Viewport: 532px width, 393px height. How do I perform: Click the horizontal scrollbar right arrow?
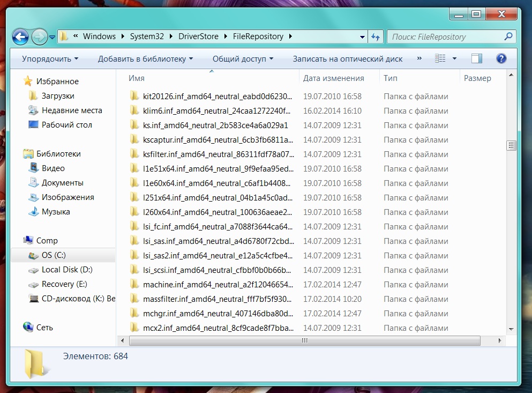pyautogui.click(x=499, y=340)
